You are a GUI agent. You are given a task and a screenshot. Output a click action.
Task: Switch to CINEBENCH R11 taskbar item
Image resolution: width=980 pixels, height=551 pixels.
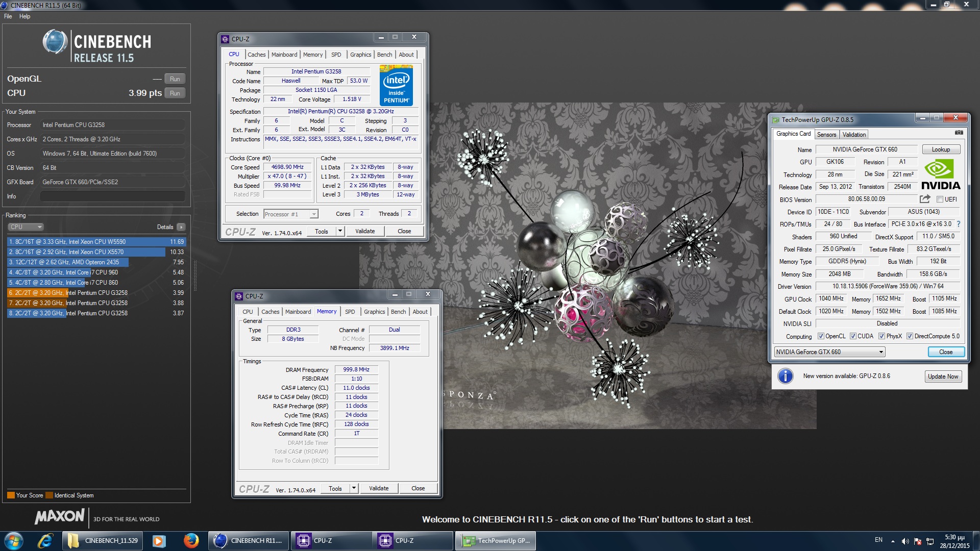(249, 541)
